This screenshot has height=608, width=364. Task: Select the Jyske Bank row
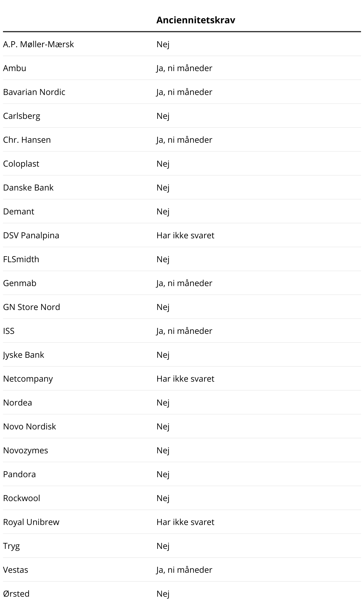tap(24, 355)
